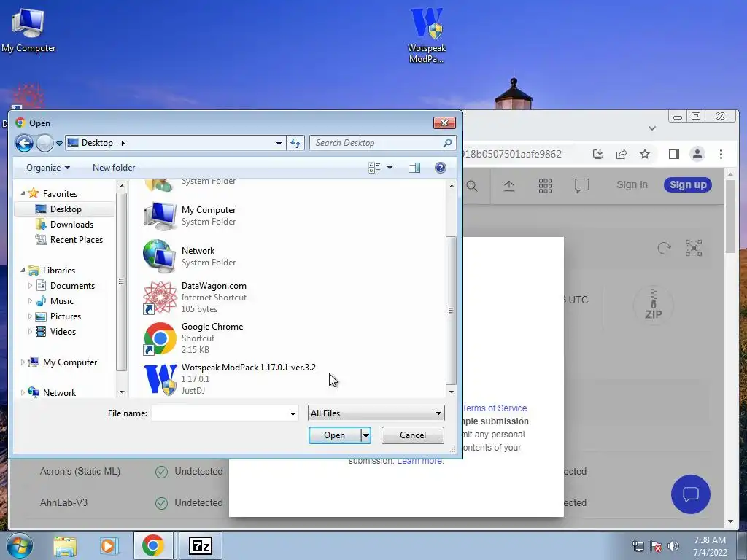Select the Videos library
Image resolution: width=747 pixels, height=560 pixels.
click(x=63, y=332)
